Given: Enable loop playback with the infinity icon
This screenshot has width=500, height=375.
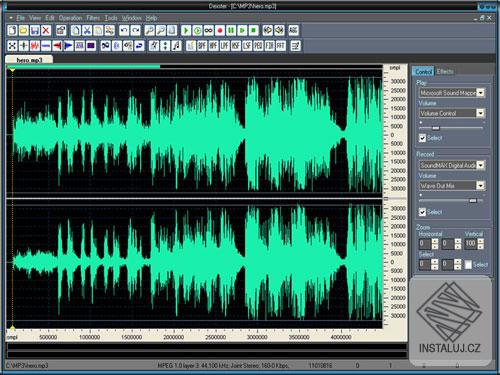Looking at the screenshot, I should coord(209,30).
